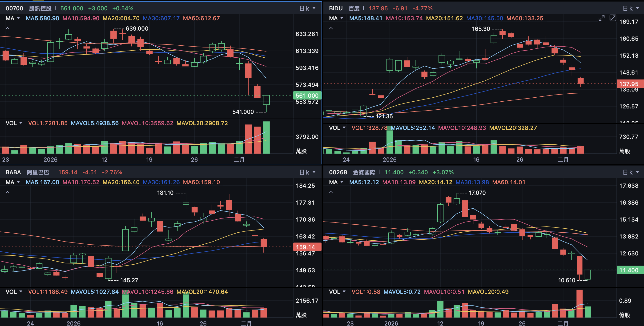Open the VOL indicator menu in BIDU chart
Viewport: 644px width, 326px height.
click(337, 128)
